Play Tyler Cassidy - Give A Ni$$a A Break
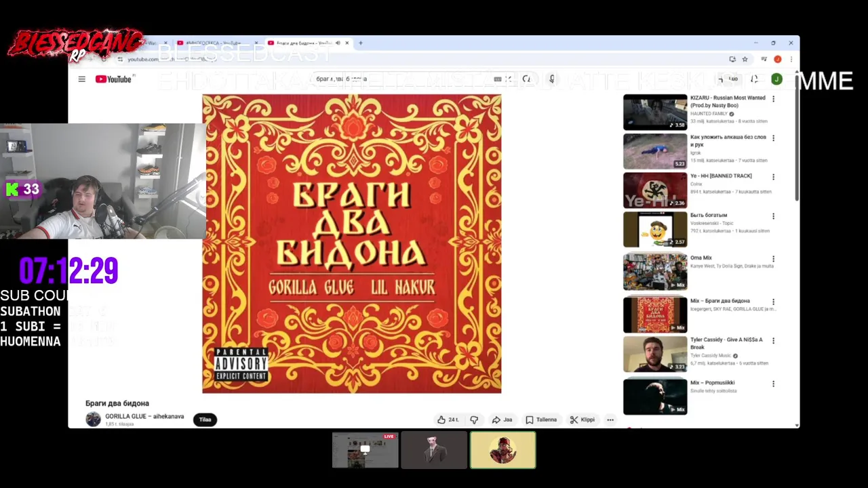This screenshot has width=868, height=488. [x=655, y=354]
